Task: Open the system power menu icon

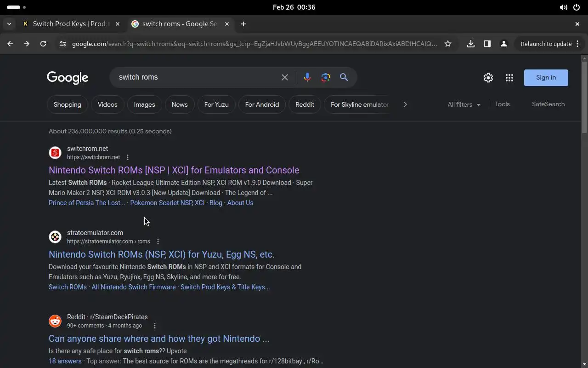Action: (577, 7)
